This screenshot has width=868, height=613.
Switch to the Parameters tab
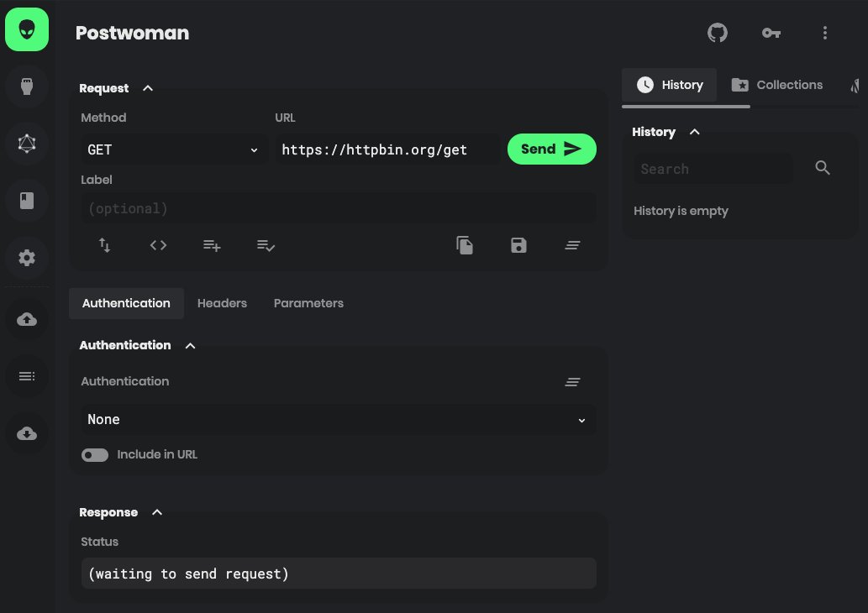pos(308,303)
